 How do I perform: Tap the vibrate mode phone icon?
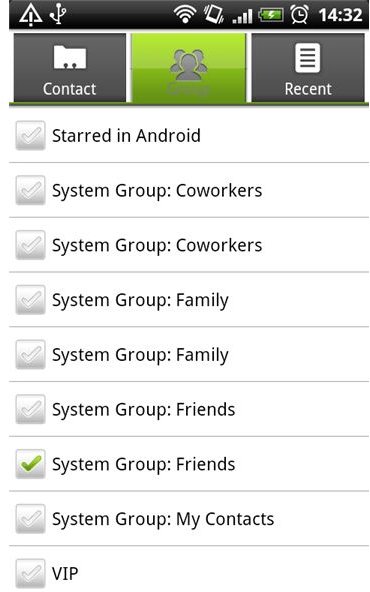tap(214, 15)
